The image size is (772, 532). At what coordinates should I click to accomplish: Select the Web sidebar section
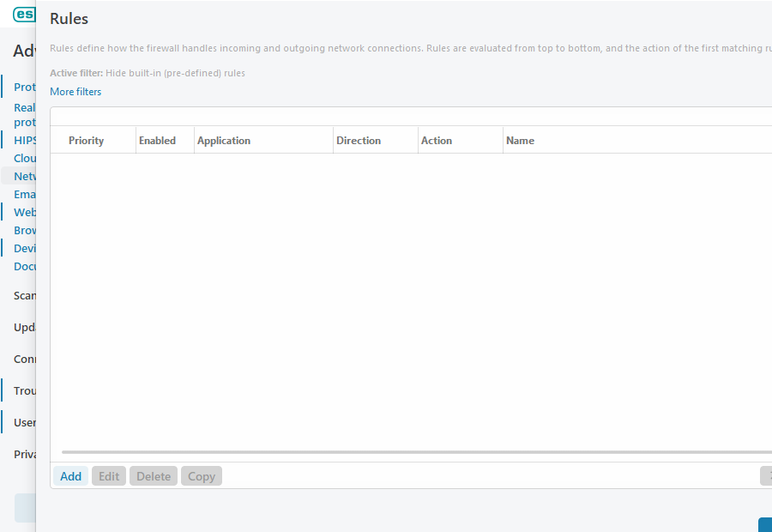click(25, 212)
